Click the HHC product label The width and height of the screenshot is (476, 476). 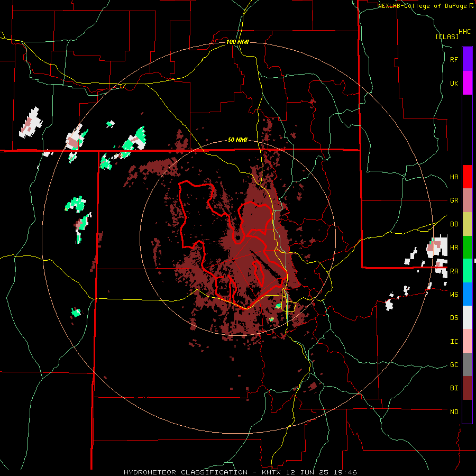click(x=464, y=32)
